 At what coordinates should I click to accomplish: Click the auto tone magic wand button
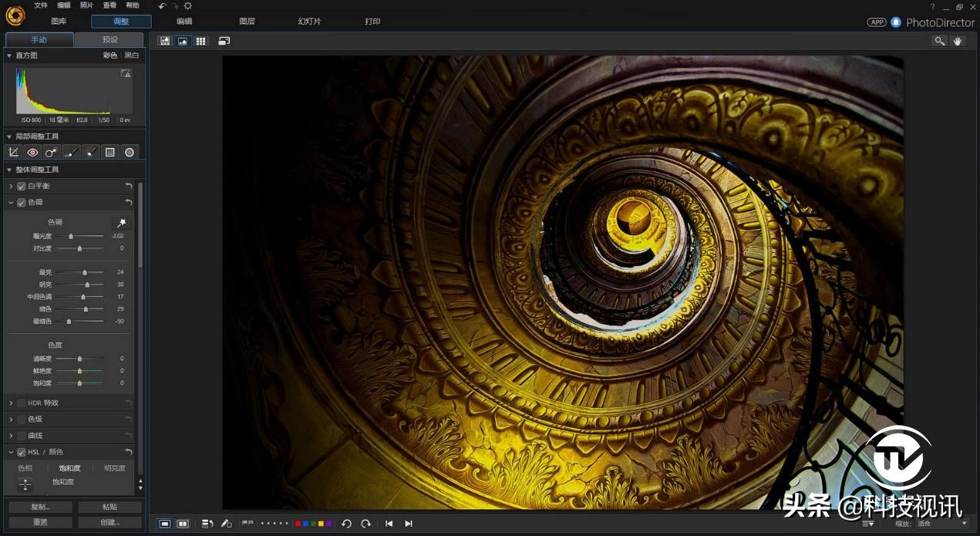(121, 223)
